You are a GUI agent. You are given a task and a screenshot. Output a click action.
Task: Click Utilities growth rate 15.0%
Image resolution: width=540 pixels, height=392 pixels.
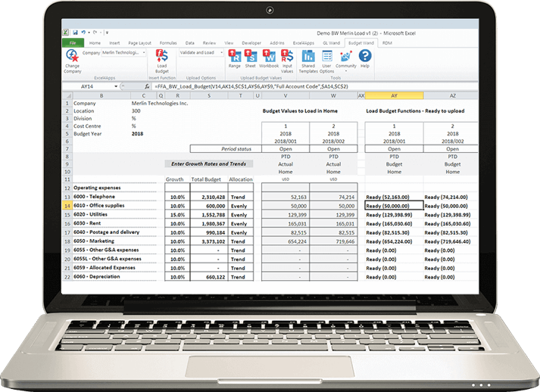tap(178, 215)
